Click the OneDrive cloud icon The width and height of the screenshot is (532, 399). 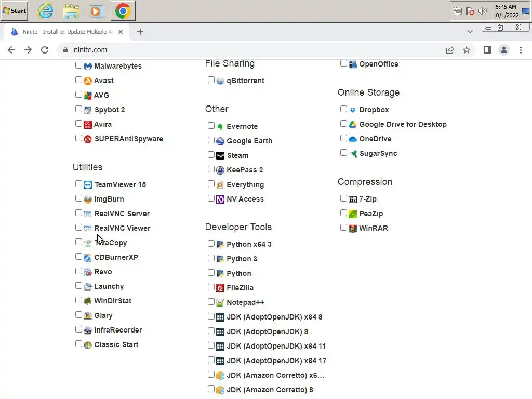point(353,139)
